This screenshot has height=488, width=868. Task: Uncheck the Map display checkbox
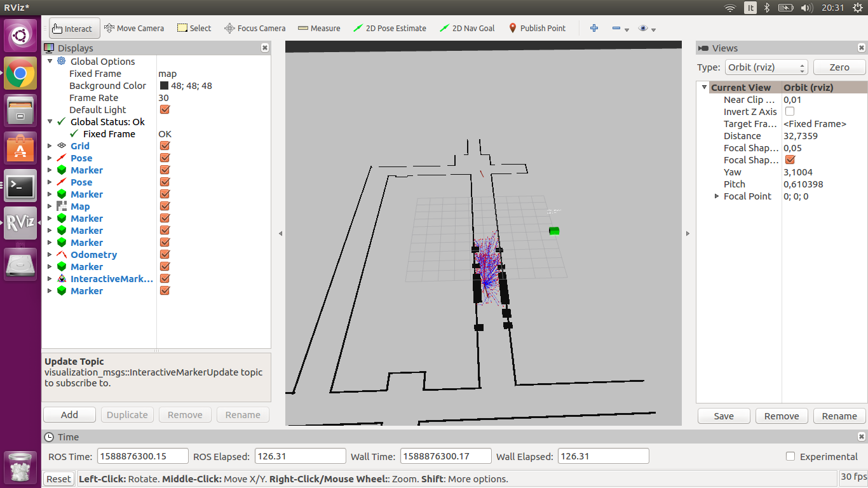(165, 206)
